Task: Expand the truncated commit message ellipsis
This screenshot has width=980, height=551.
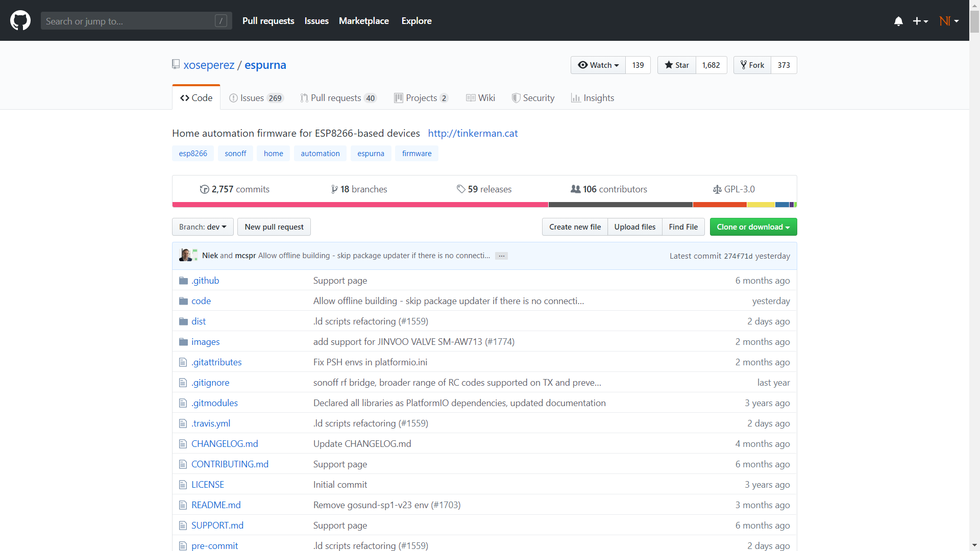Action: pyautogui.click(x=501, y=256)
